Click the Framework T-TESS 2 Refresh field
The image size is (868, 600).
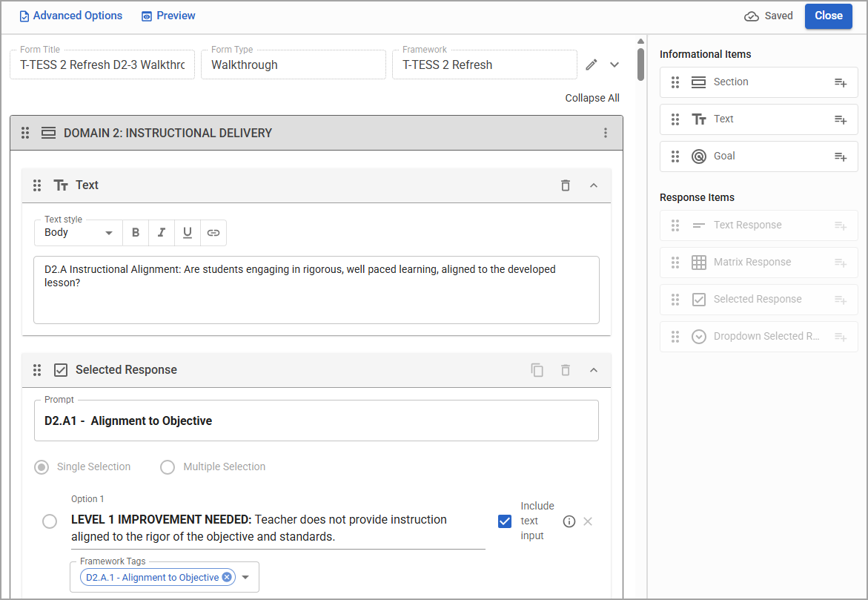pos(484,65)
